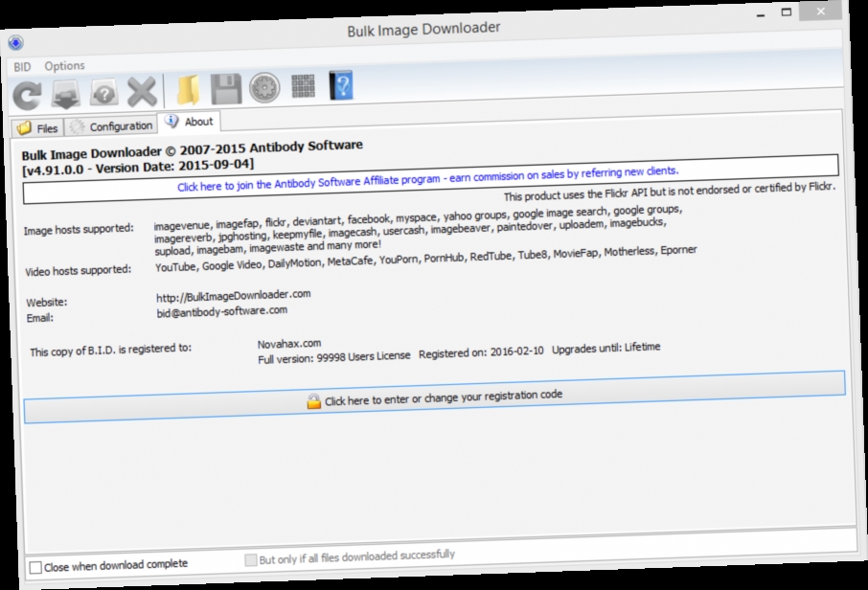Click the Full version: 99998 Users License text

[333, 357]
